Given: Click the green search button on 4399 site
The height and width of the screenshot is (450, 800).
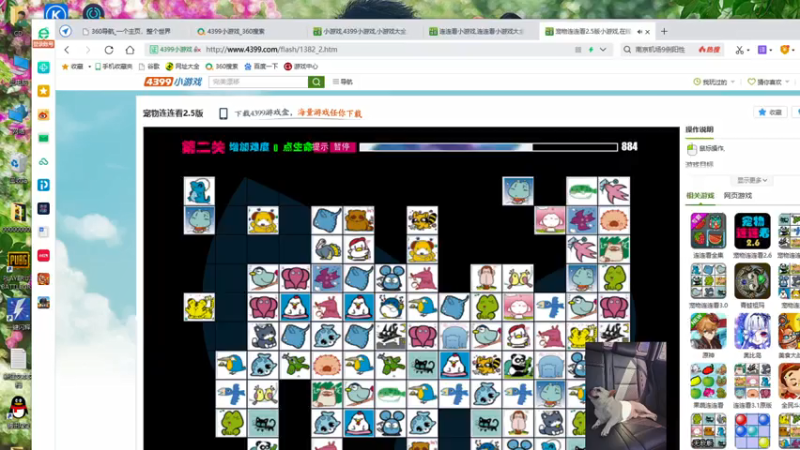Looking at the screenshot, I should [316, 82].
